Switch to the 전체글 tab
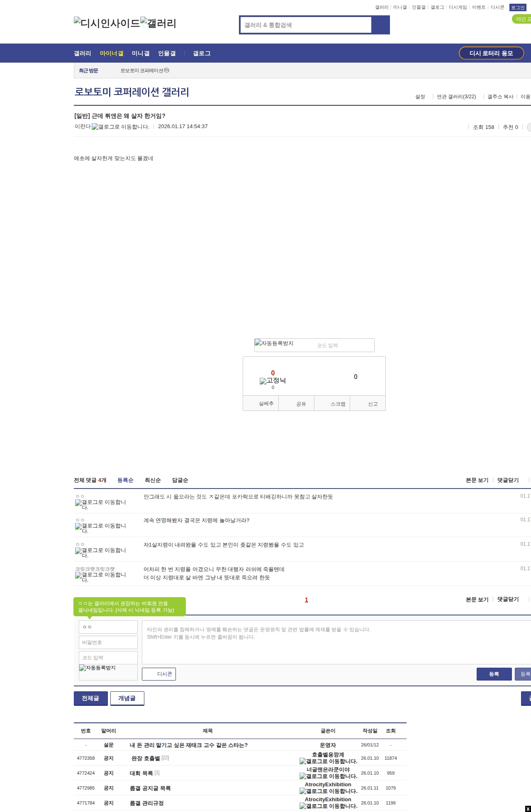The width and height of the screenshot is (531, 812). 91,698
